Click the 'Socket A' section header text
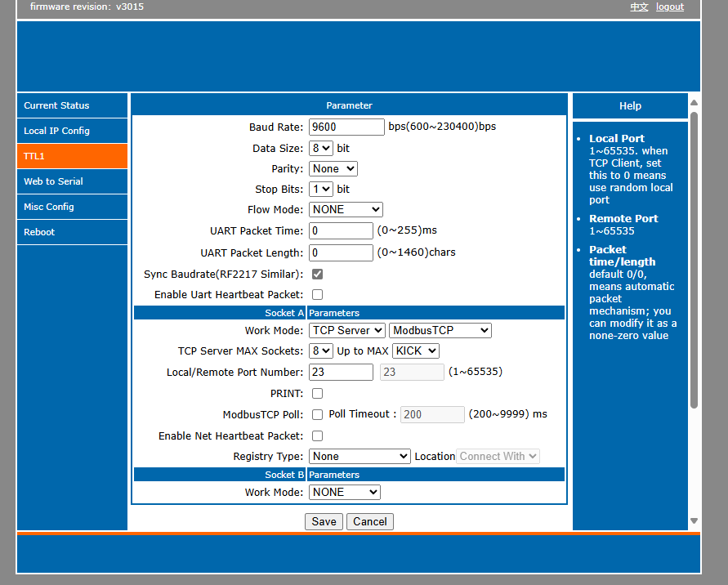 [284, 313]
